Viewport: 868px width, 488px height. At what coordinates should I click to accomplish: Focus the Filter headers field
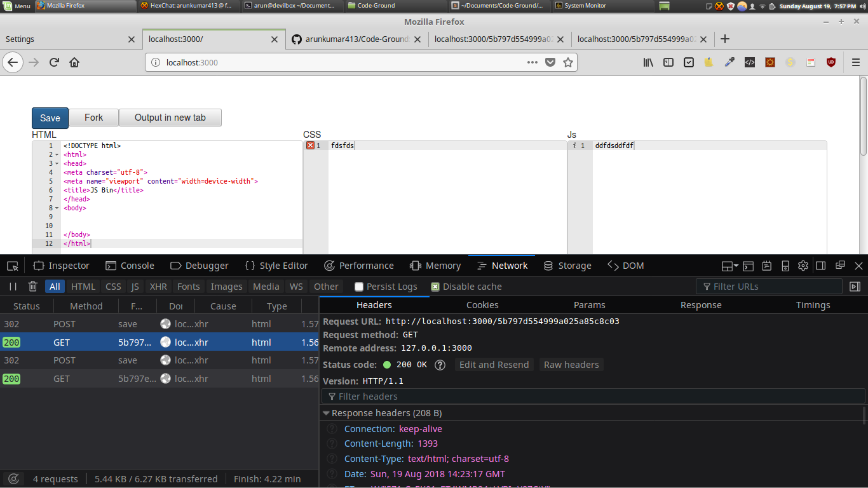point(593,396)
